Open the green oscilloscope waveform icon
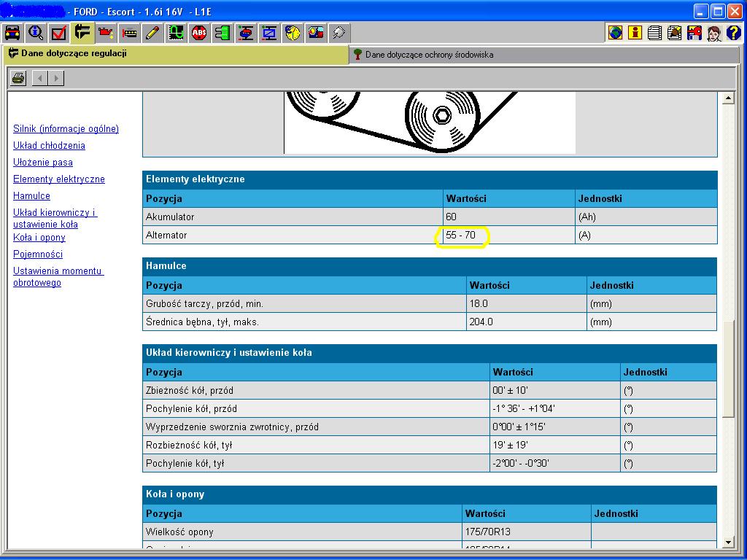 176,33
